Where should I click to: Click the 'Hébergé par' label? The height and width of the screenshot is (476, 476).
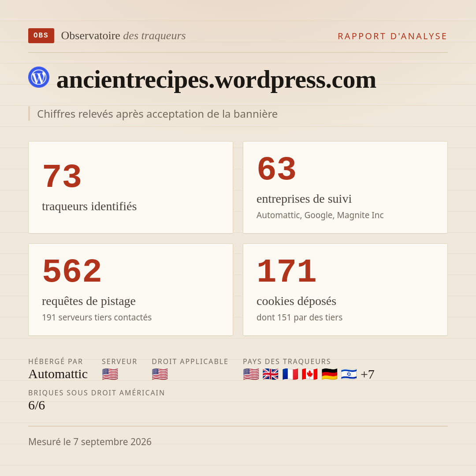(56, 361)
